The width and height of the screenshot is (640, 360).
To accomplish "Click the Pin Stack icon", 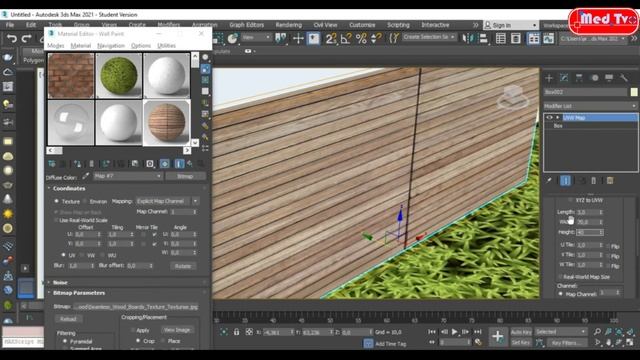I will click(549, 180).
